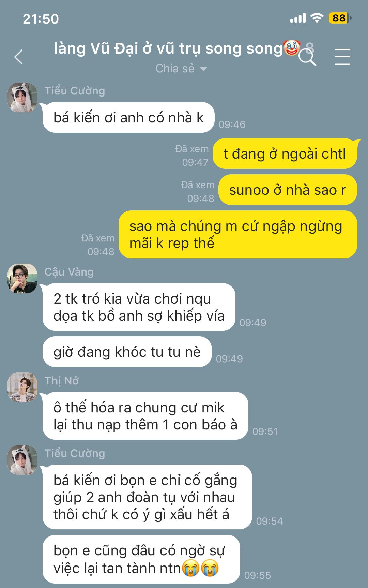Tap message about 'thu nạp thêm 1 con báo'
Viewport: 368px width, 588px height.
pyautogui.click(x=145, y=416)
